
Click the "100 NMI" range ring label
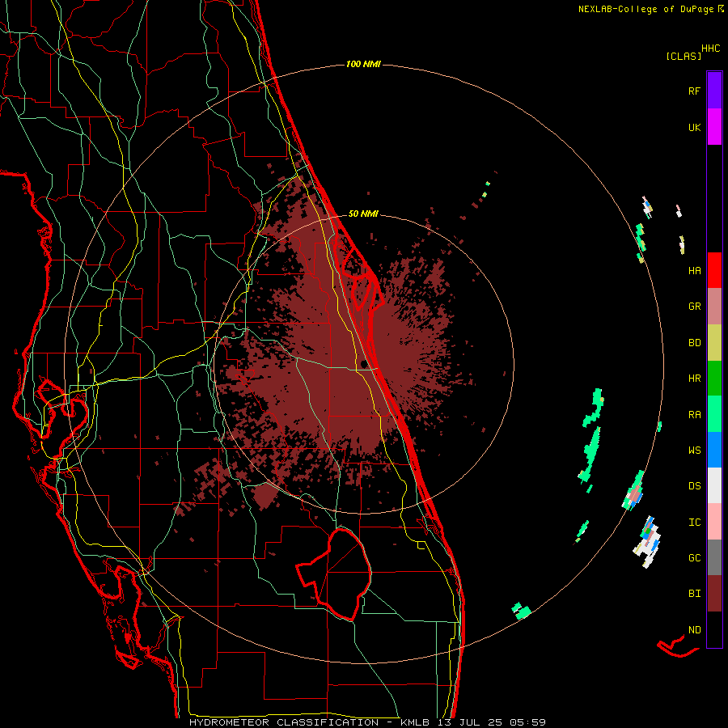(363, 64)
